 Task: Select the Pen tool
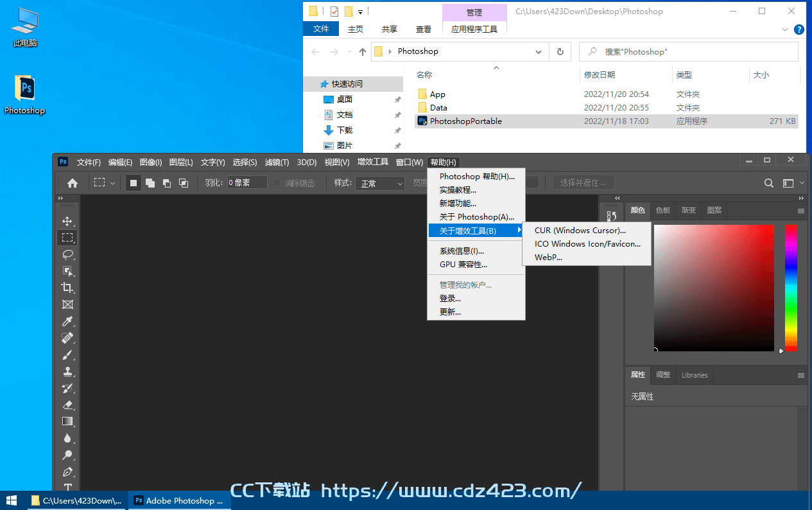pyautogui.click(x=67, y=471)
